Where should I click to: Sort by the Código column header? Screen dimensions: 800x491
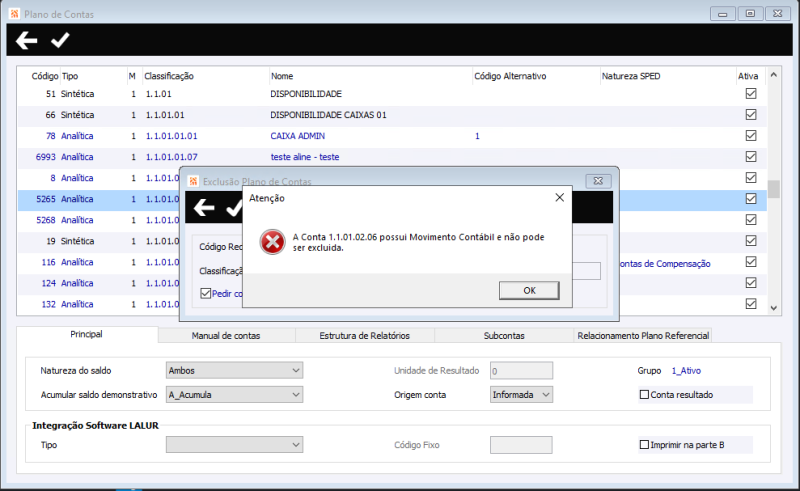(x=45, y=76)
